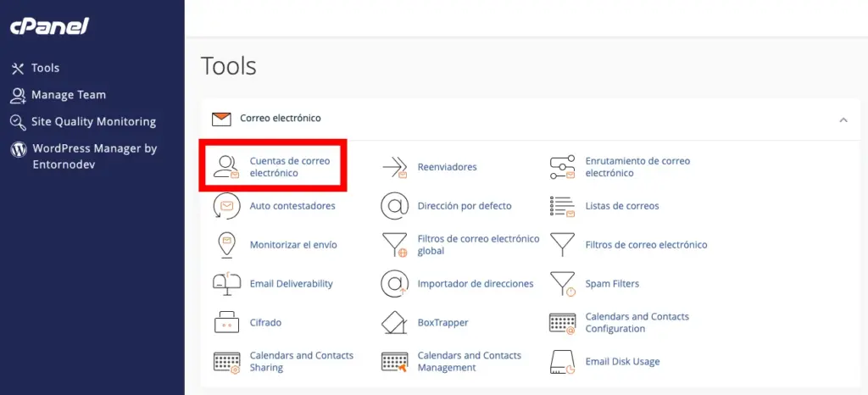The width and height of the screenshot is (868, 395).
Task: Click the Cifrado link
Action: (x=265, y=323)
